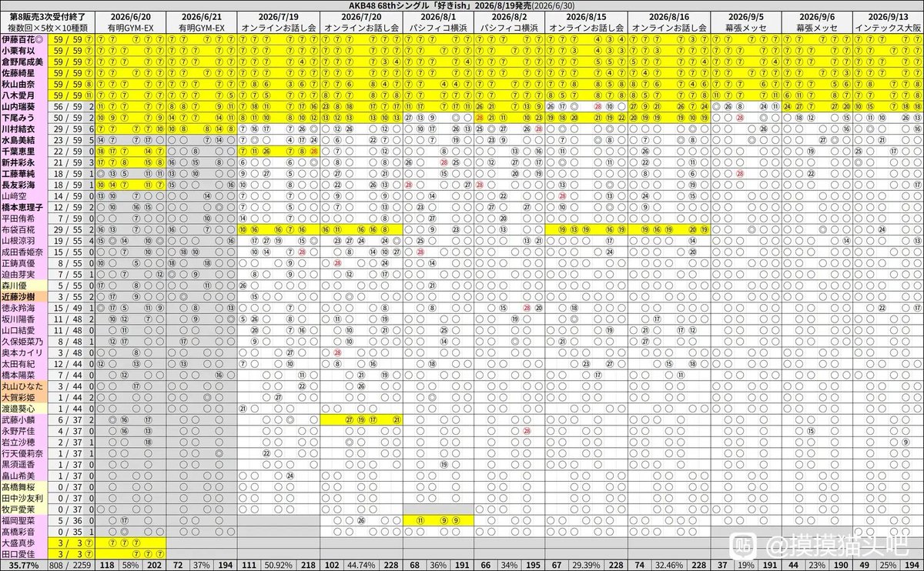This screenshot has width=924, height=571.
Task: Click member name 行天優莉奈
Action: coord(24,453)
